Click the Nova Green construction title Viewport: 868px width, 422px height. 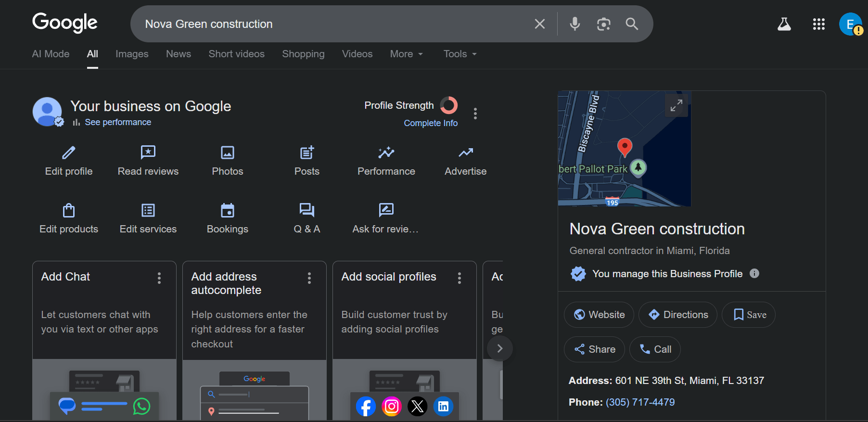(x=657, y=229)
